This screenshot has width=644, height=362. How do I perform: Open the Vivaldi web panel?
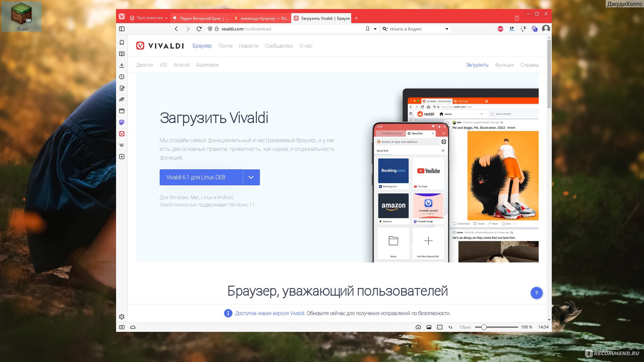pyautogui.click(x=122, y=134)
